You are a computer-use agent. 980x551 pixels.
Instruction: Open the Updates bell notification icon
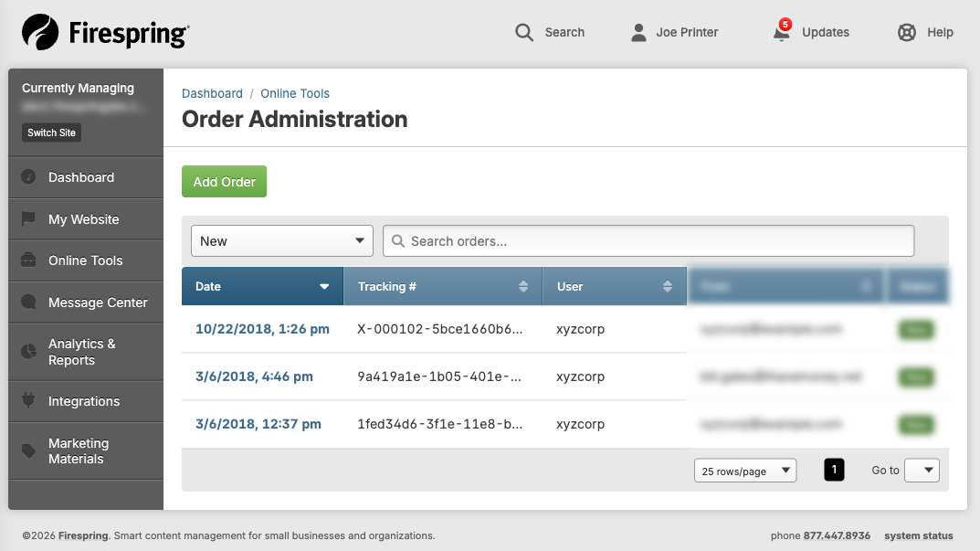(781, 34)
